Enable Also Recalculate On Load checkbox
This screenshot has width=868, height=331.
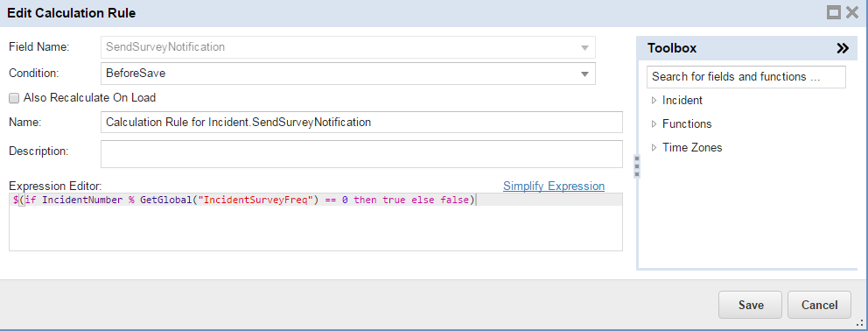click(x=14, y=98)
